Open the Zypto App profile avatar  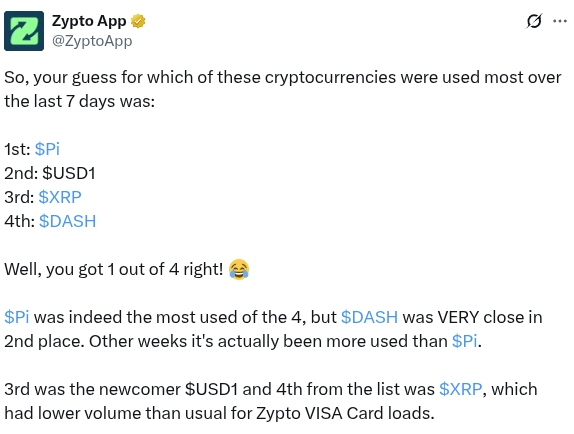(x=24, y=31)
